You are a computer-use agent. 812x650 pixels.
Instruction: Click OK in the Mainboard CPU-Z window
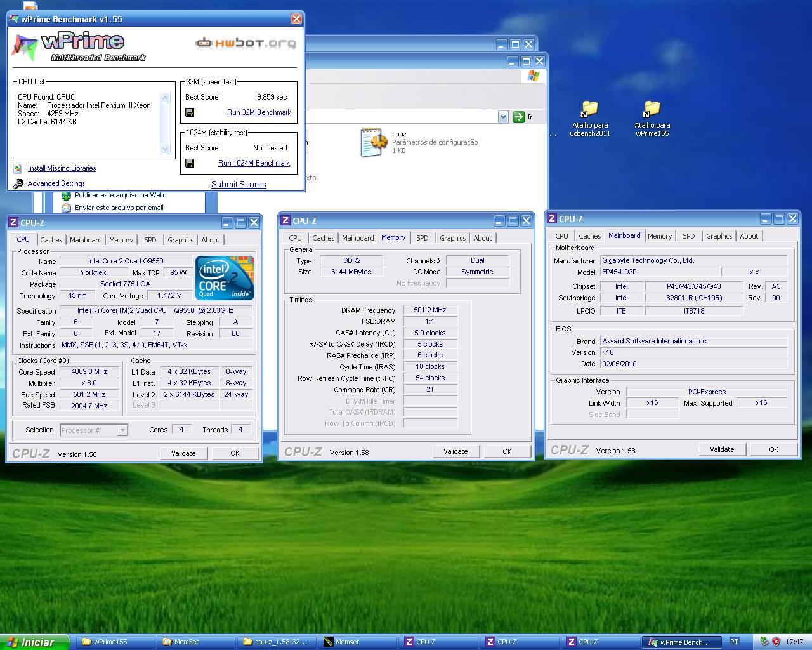pos(773,449)
